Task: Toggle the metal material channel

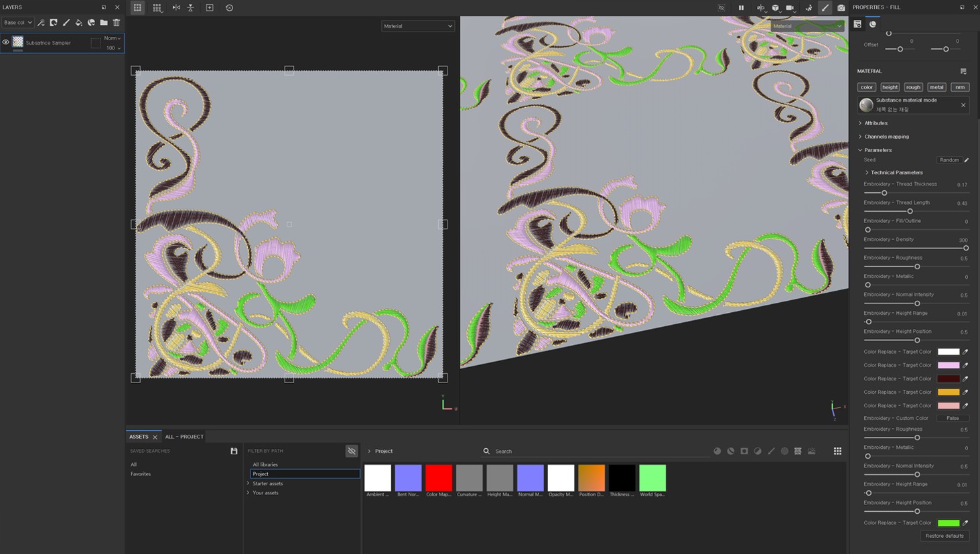Action: click(936, 87)
